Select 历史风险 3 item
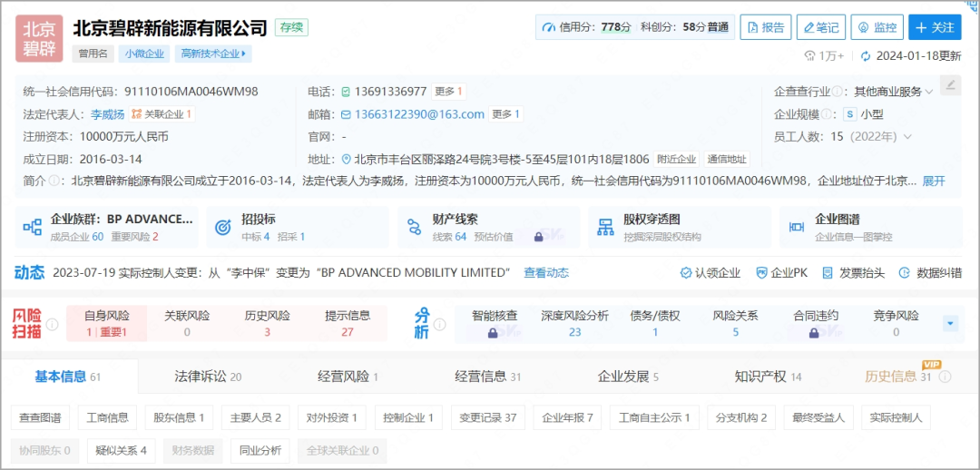Viewport: 980px width, 470px height. pos(267,324)
